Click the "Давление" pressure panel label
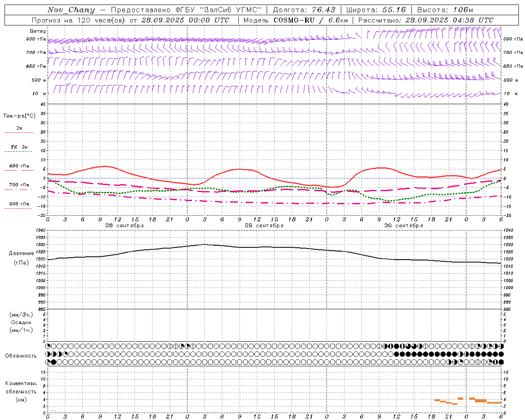Screen dimensions: 525x420 21,253
